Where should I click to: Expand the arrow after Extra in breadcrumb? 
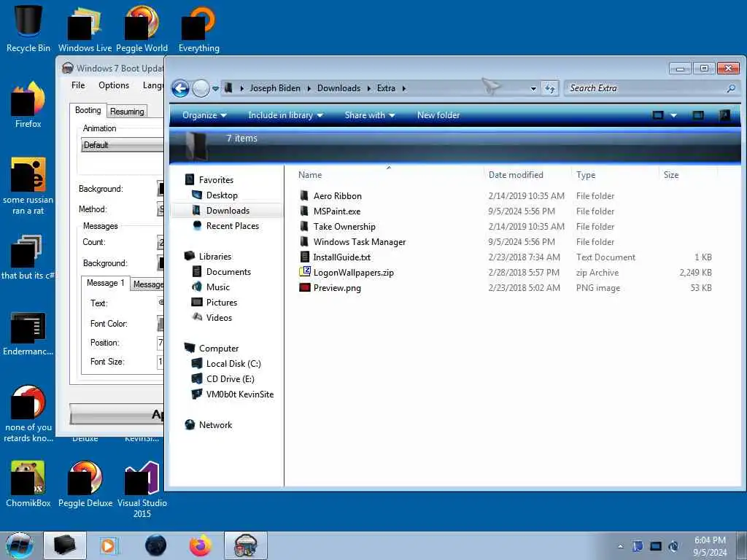404,88
